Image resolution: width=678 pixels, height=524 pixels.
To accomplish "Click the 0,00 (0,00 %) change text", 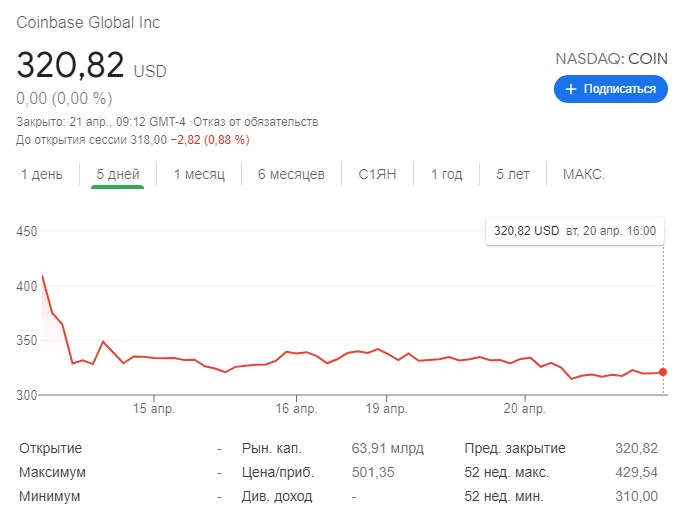I will (x=64, y=99).
